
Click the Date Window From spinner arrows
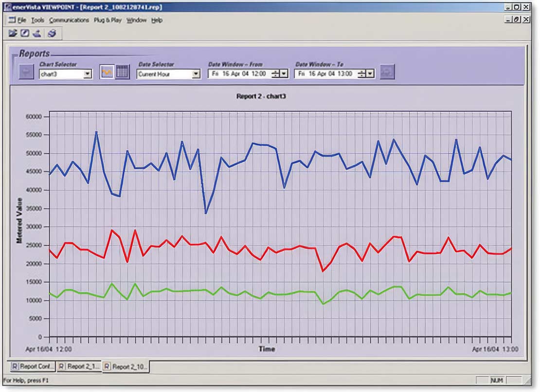click(275, 73)
